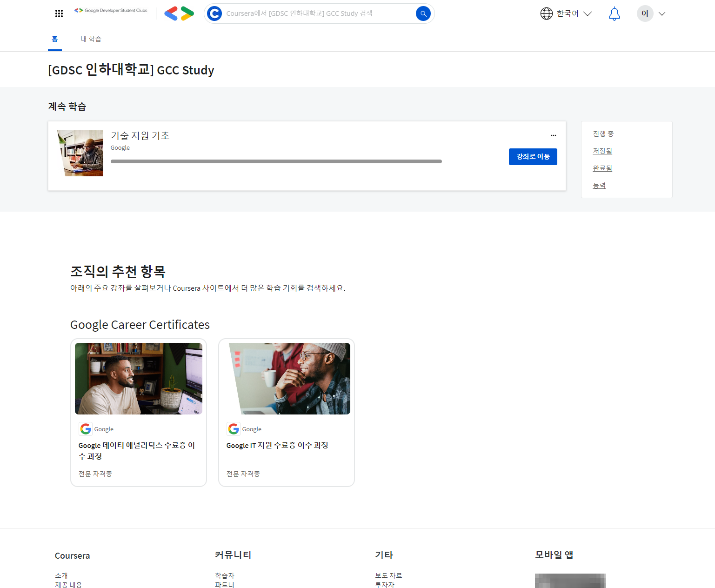Open the 저장됨 link
The width and height of the screenshot is (715, 588).
click(602, 151)
